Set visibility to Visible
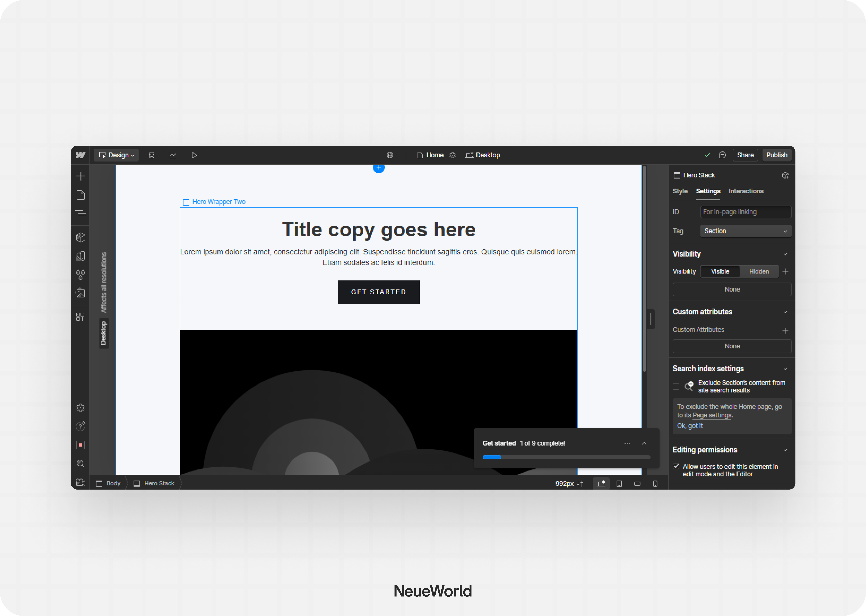This screenshot has height=616, width=866. pyautogui.click(x=720, y=272)
